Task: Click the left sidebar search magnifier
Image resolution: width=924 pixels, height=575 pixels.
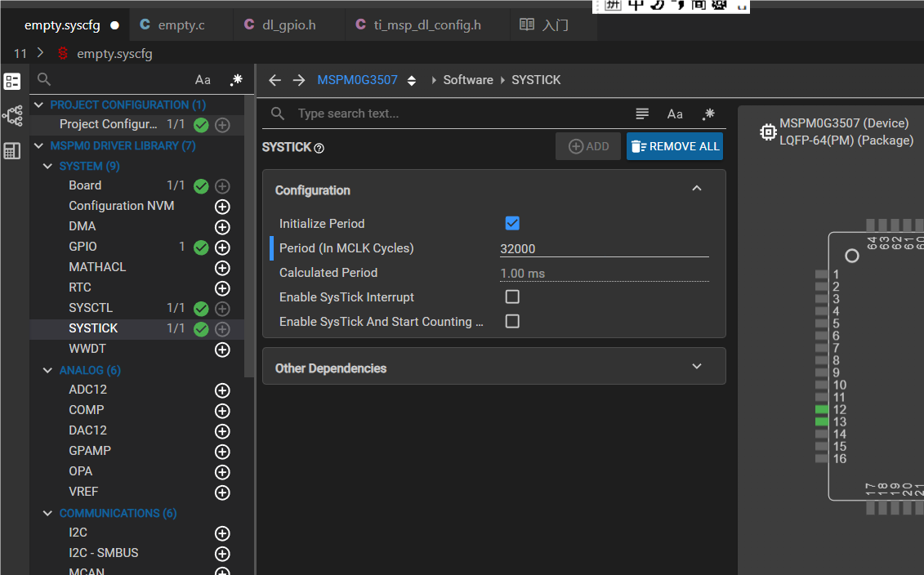Action: pos(44,79)
